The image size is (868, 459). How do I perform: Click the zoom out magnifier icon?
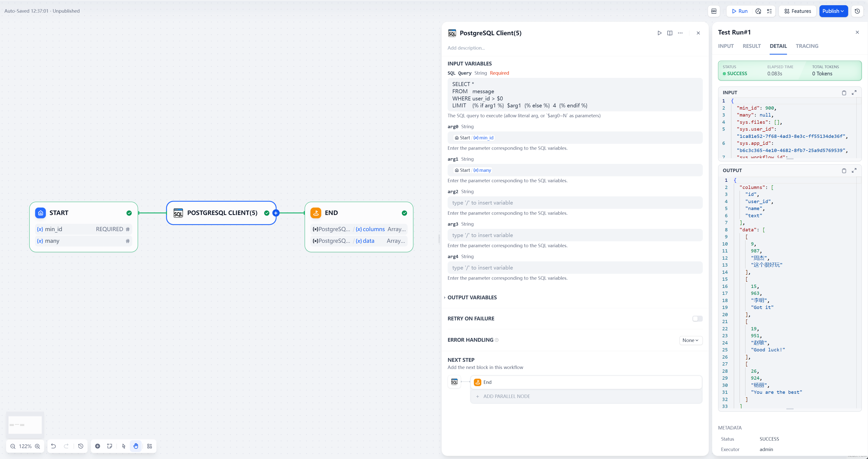[x=13, y=446]
